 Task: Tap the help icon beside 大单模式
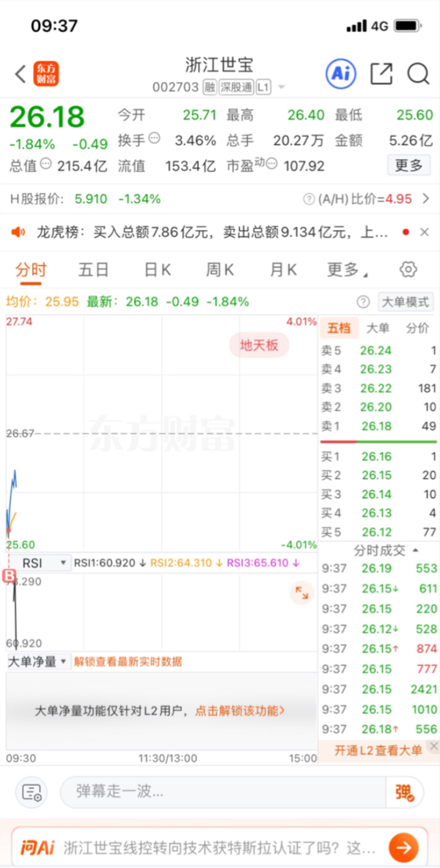click(363, 302)
